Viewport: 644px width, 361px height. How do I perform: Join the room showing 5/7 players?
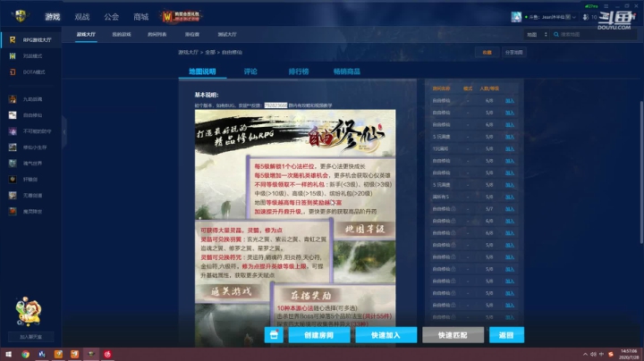tap(510, 209)
